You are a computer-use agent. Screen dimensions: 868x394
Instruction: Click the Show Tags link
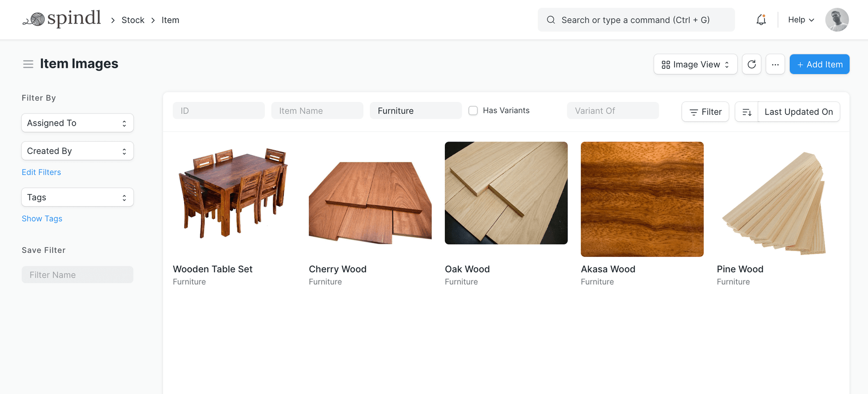[x=42, y=218]
